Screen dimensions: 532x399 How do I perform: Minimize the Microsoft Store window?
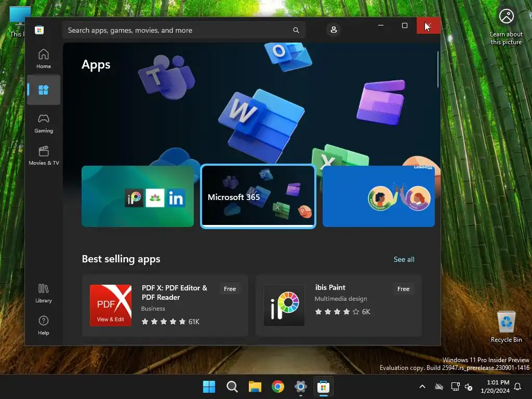[x=381, y=25]
